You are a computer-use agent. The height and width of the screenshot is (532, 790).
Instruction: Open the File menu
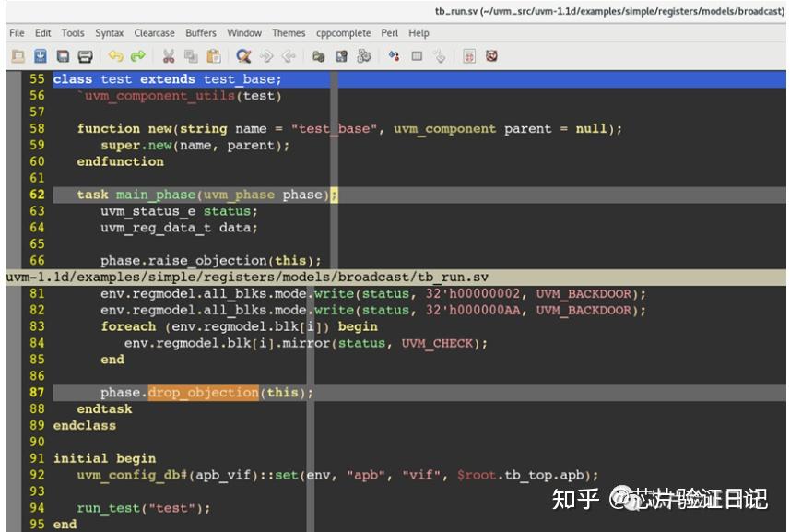click(x=17, y=33)
